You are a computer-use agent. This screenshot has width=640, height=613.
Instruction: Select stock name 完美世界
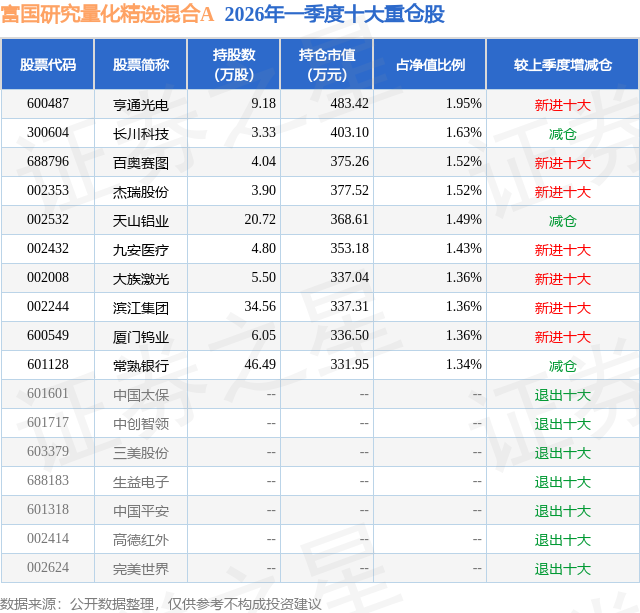141,569
